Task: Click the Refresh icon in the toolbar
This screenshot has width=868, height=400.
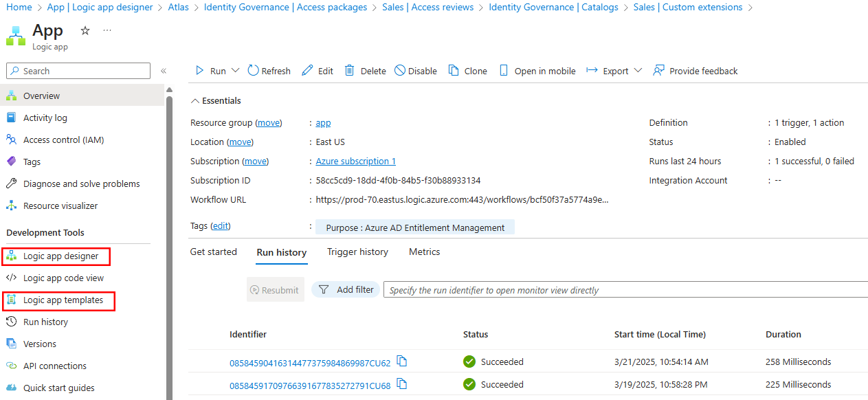Action: [x=253, y=71]
